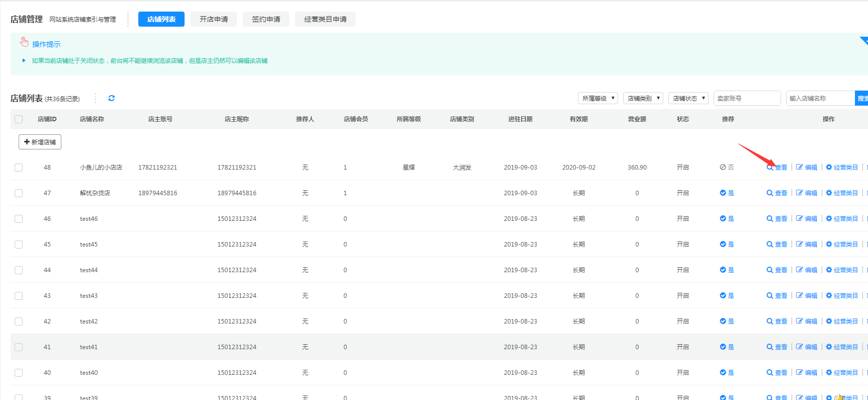Toggle the select-all checkbox in table header
This screenshot has height=400, width=868.
click(x=19, y=119)
